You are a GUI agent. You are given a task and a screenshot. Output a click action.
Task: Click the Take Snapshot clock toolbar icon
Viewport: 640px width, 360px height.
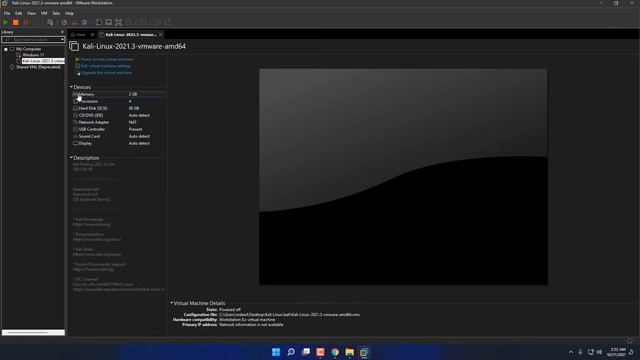click(x=64, y=22)
